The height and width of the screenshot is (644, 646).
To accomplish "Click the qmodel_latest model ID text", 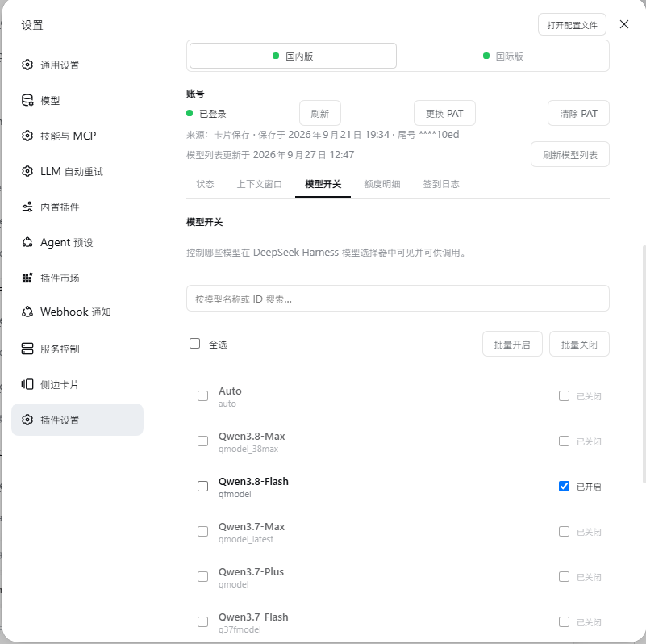I will (x=246, y=539).
